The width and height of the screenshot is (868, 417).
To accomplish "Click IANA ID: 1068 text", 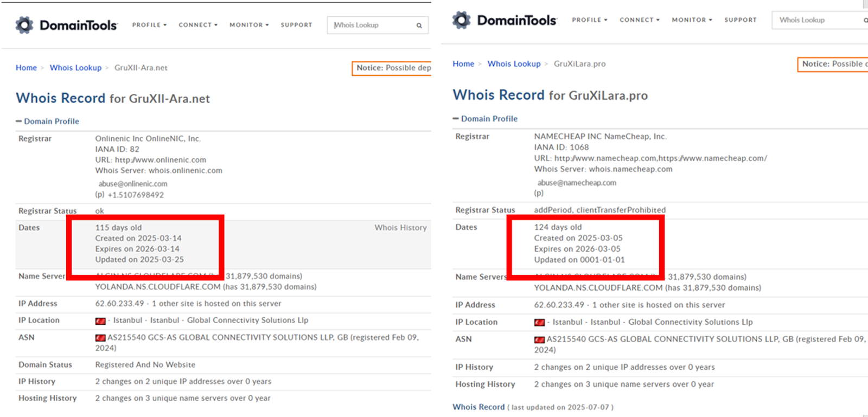I will coord(561,147).
